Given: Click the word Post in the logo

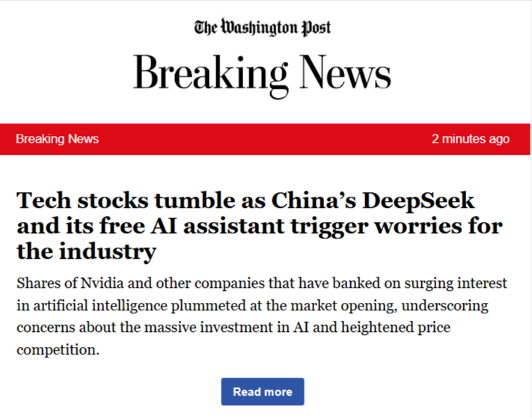Looking at the screenshot, I should (x=316, y=28).
